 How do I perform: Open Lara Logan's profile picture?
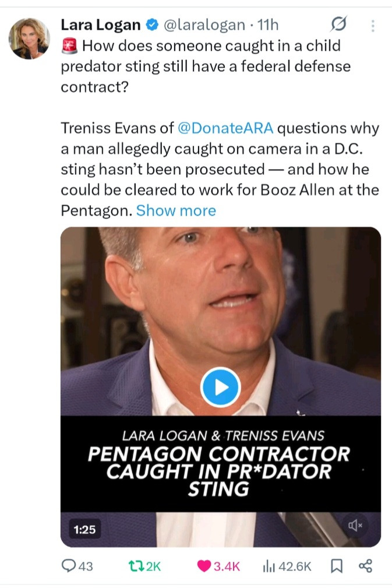(x=29, y=38)
